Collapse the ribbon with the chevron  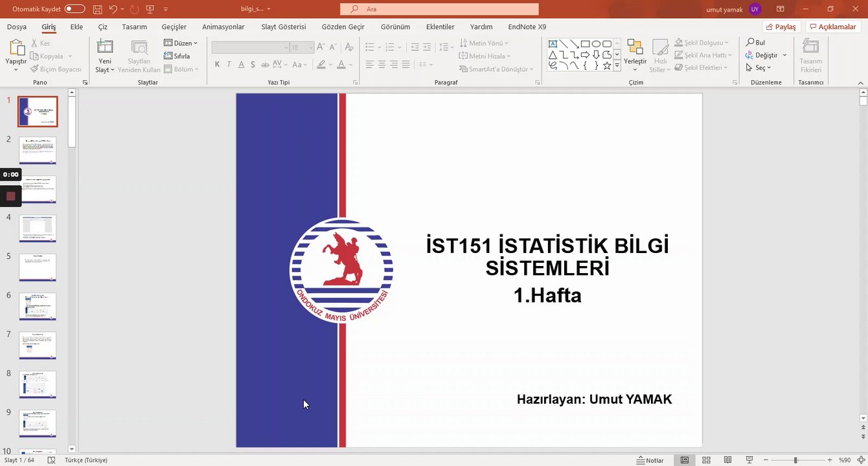click(x=860, y=83)
